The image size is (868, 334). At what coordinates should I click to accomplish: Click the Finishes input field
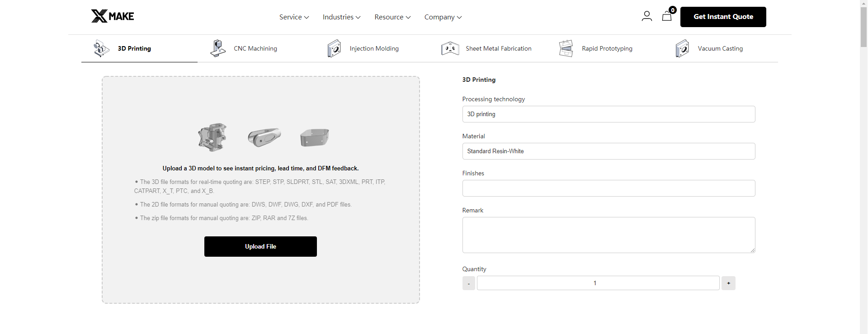click(x=608, y=188)
